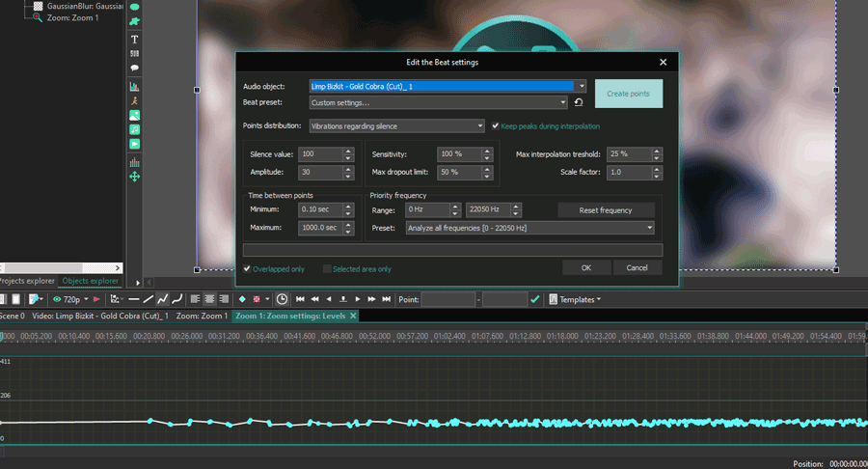
Task: Click the Point value input field
Action: pyautogui.click(x=448, y=299)
